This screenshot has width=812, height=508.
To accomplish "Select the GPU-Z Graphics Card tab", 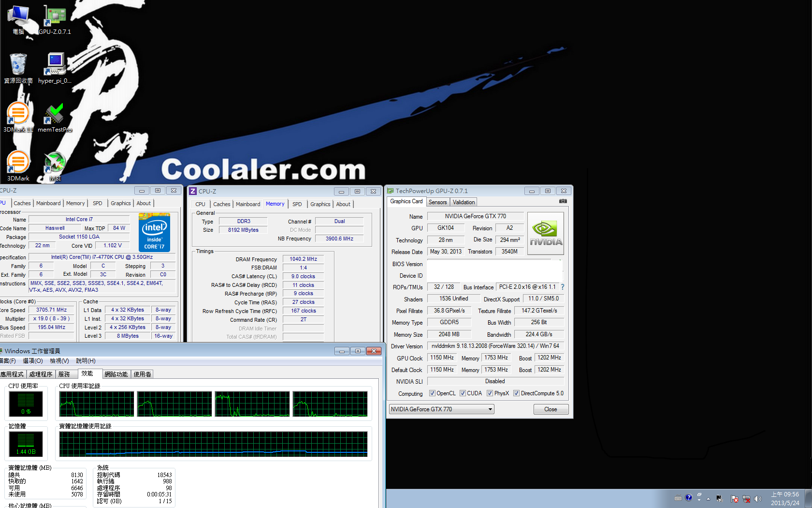I will [x=406, y=202].
